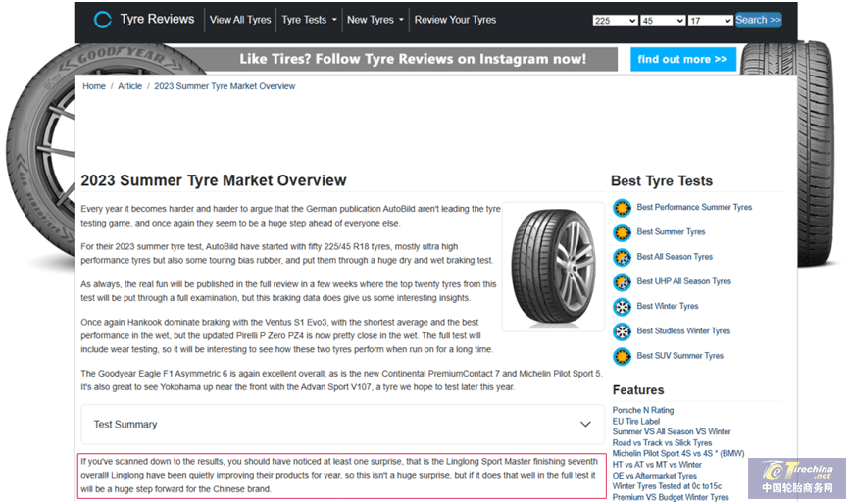Open Michelin Pilot Sport 4S vs 4S* (BMW) link
851x504 pixels.
point(678,454)
